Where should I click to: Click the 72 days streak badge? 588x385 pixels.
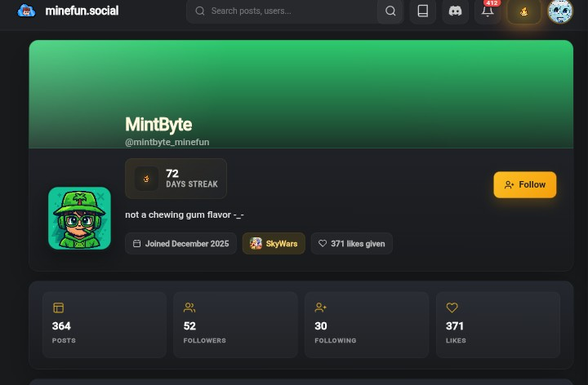click(176, 179)
